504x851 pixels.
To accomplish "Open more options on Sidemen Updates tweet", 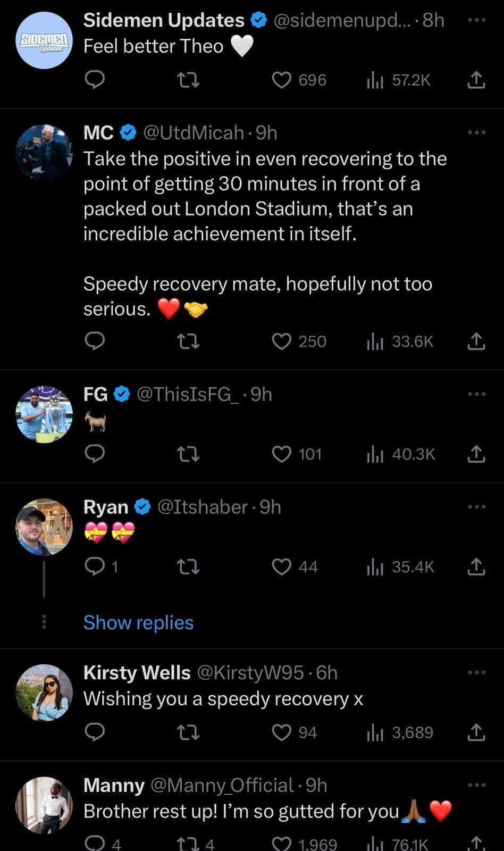I will (476, 20).
